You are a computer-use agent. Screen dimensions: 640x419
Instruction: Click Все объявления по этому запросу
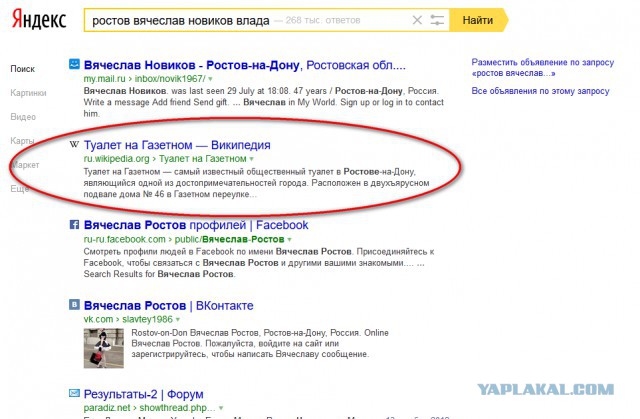[540, 91]
